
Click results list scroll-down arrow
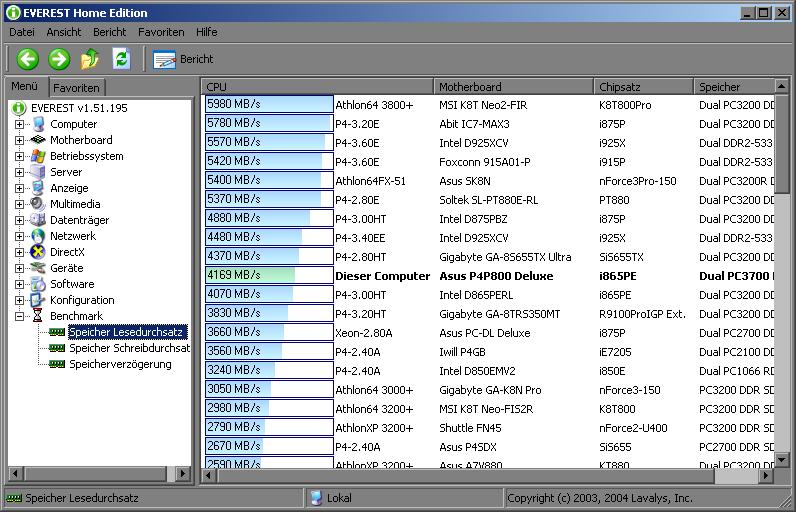tap(782, 460)
